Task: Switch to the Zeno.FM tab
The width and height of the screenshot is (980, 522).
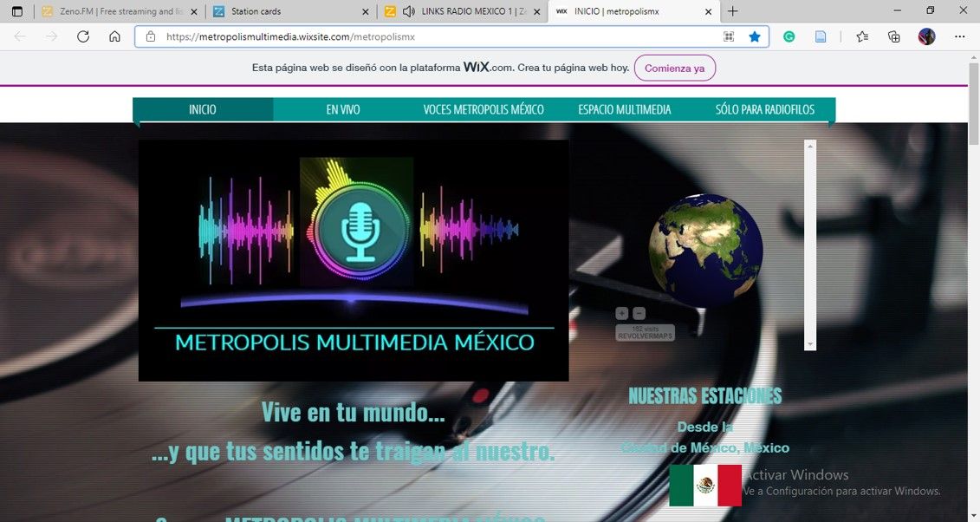Action: click(x=111, y=11)
